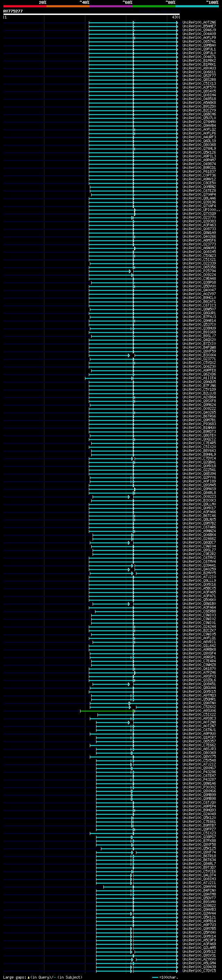Open hit UniRef100_Q9MBA0
The width and height of the screenshot is (222, 980).
(x=199, y=45)
